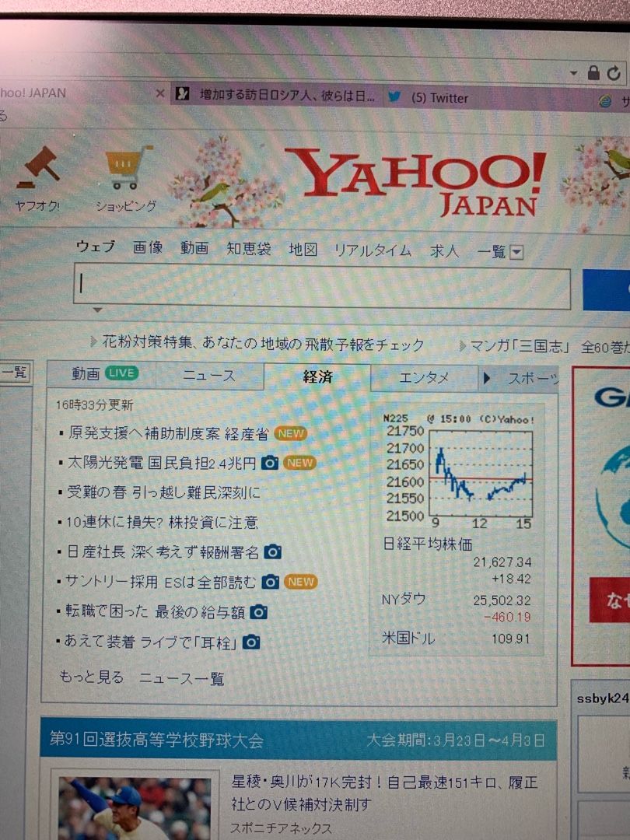The width and height of the screenshot is (630, 840).
Task: Switch to the (5) Twitter tab
Action: click(439, 98)
